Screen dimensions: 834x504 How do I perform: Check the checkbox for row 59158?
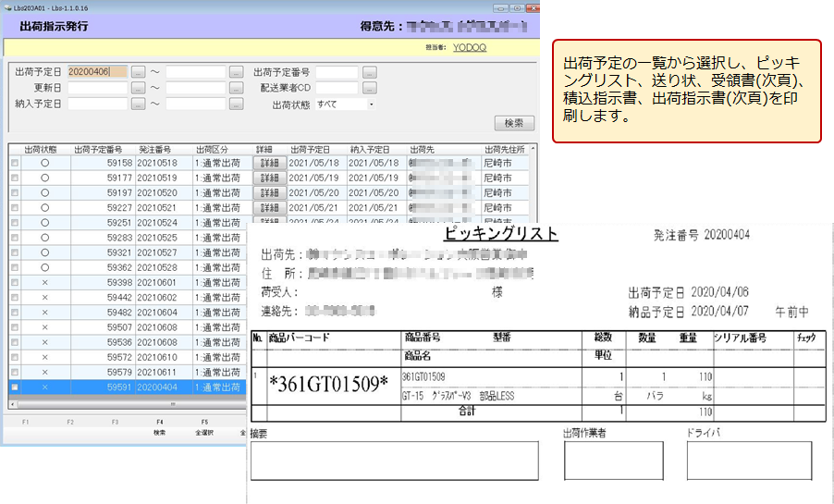click(14, 163)
